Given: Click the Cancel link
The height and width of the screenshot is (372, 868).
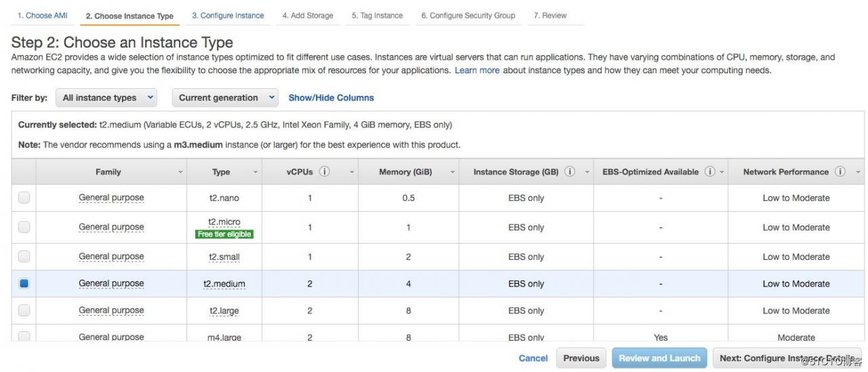Looking at the screenshot, I should tap(533, 358).
